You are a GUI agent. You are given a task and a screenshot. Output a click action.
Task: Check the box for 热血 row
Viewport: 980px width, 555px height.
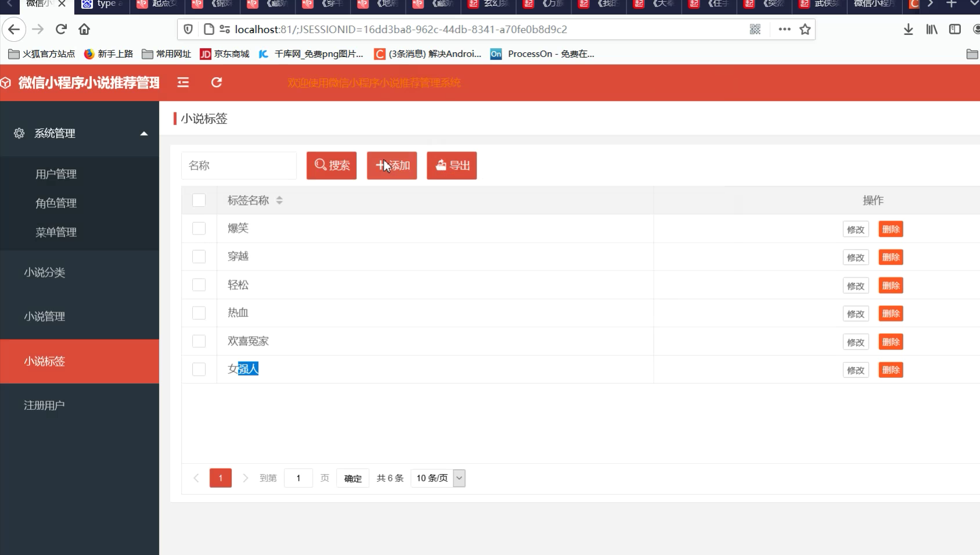tap(199, 313)
